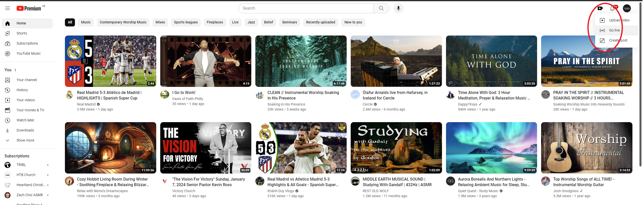Select the Recently uploaded chip

(x=320, y=22)
